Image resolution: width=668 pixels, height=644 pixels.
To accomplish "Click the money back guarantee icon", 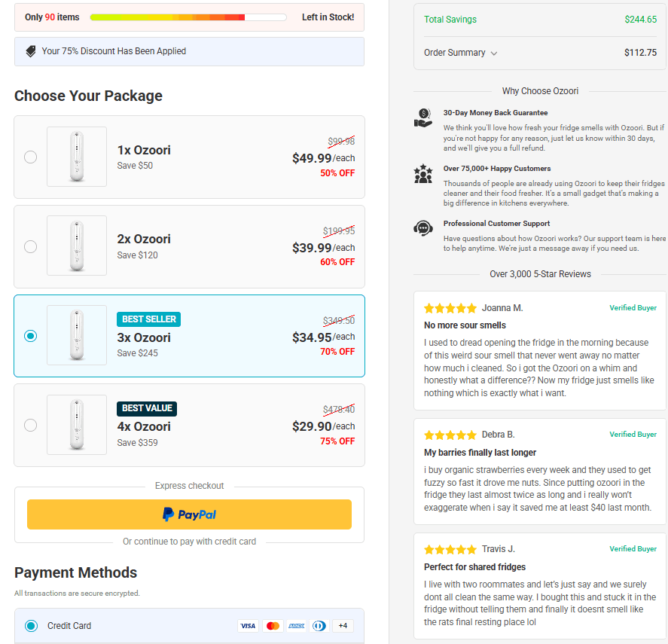I will pyautogui.click(x=423, y=118).
